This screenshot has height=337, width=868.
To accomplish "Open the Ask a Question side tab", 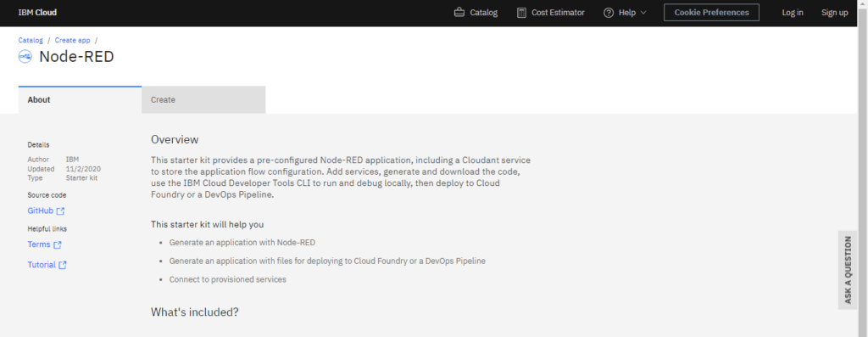I will [848, 270].
